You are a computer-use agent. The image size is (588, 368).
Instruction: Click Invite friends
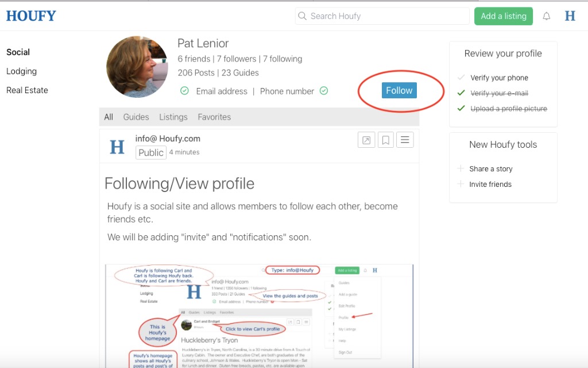490,185
